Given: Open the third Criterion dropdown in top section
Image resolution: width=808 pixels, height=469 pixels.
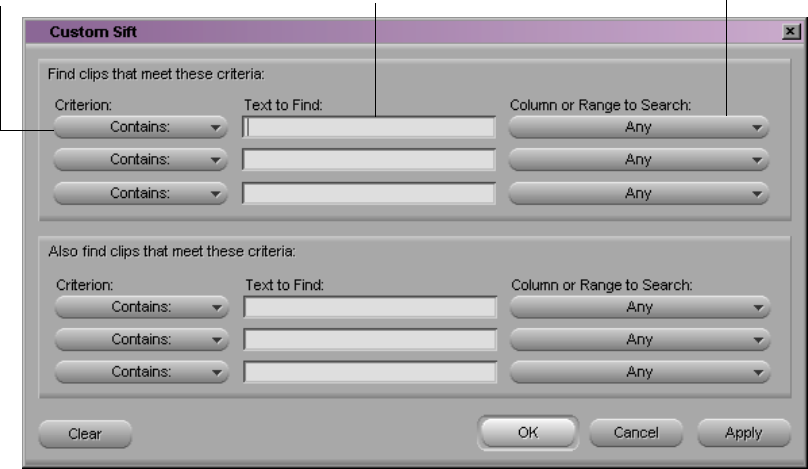Looking at the screenshot, I should tap(140, 193).
